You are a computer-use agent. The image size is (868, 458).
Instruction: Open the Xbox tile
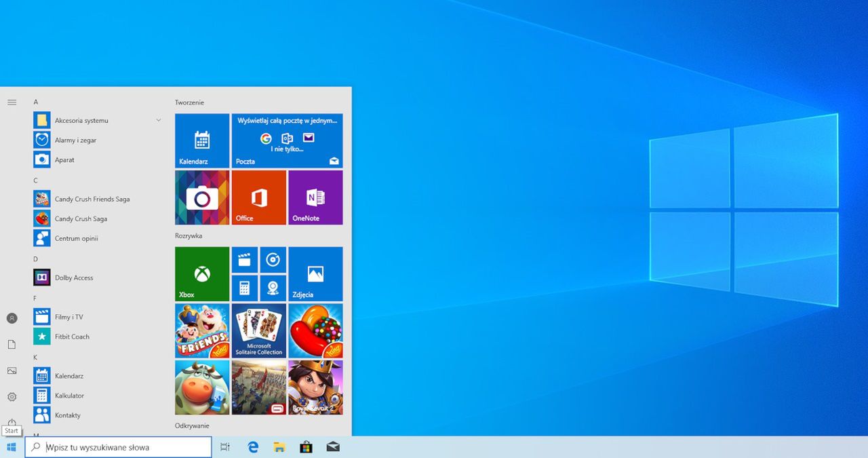(x=202, y=274)
